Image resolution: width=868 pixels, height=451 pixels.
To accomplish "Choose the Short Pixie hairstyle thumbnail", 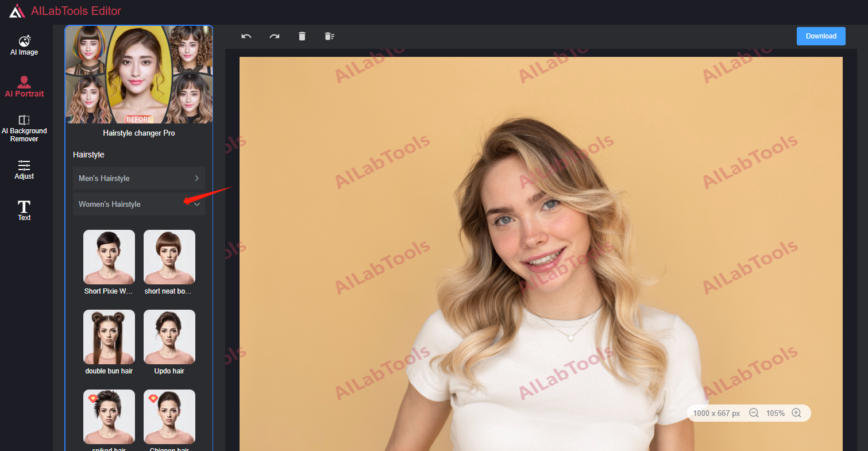I will [x=109, y=257].
